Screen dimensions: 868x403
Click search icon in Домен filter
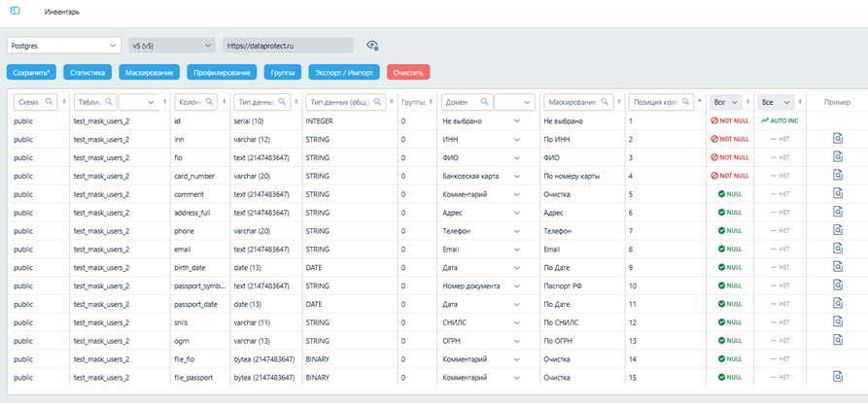click(483, 102)
